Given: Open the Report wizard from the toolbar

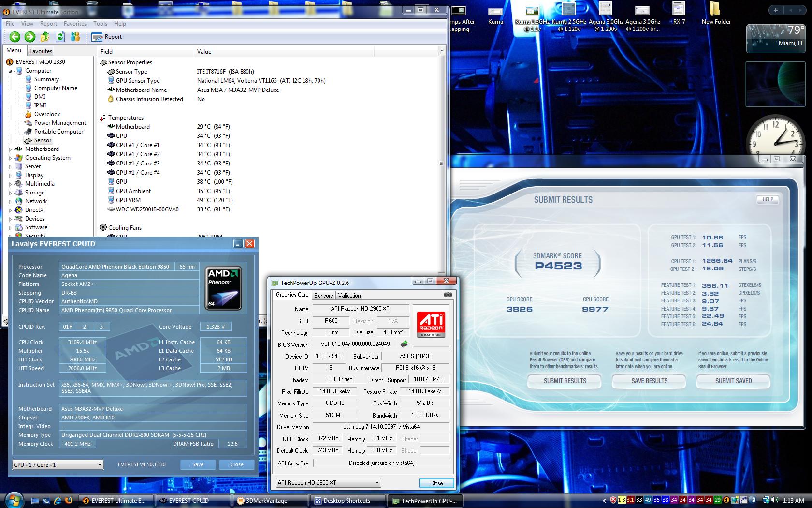Looking at the screenshot, I should tap(107, 37).
